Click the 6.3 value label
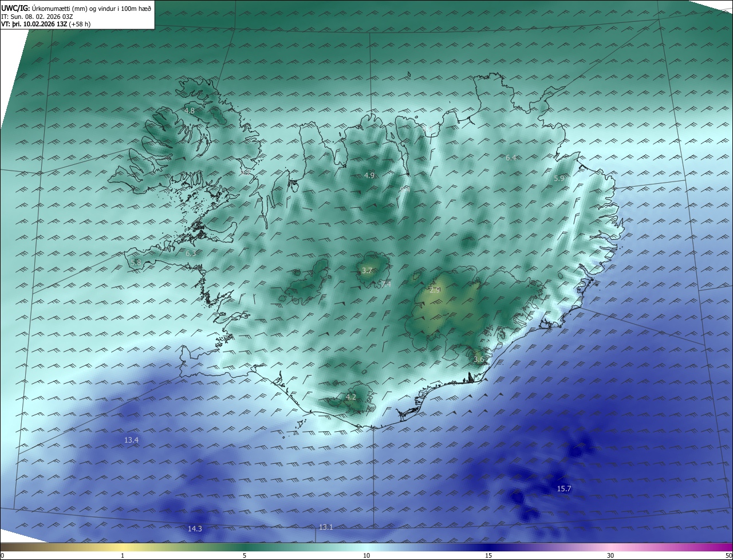Image resolution: width=733 pixels, height=560 pixels. [191, 253]
